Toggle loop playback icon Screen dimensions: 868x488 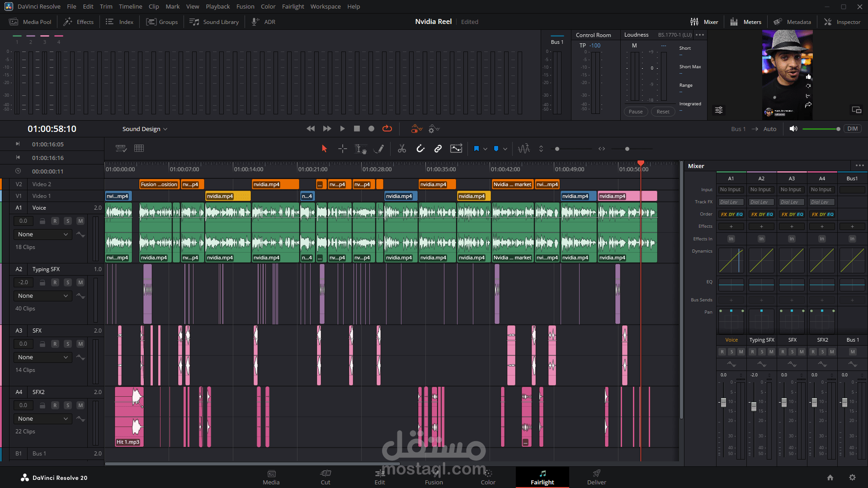(x=387, y=129)
